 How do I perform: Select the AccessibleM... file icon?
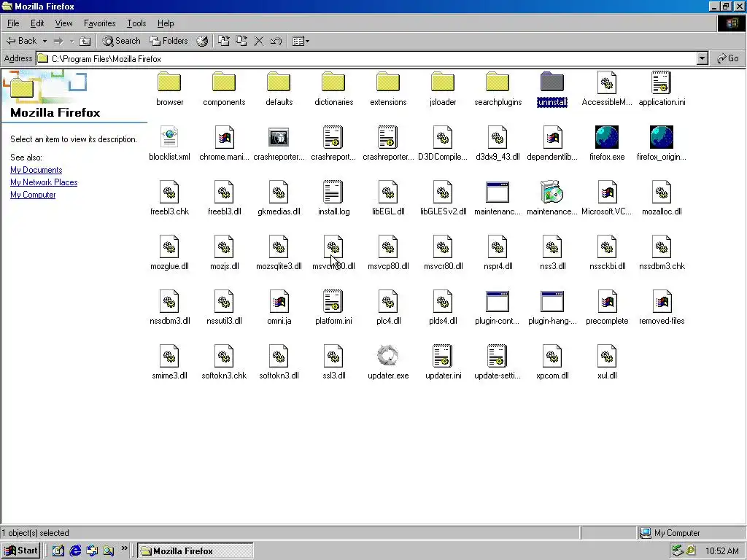tap(606, 82)
